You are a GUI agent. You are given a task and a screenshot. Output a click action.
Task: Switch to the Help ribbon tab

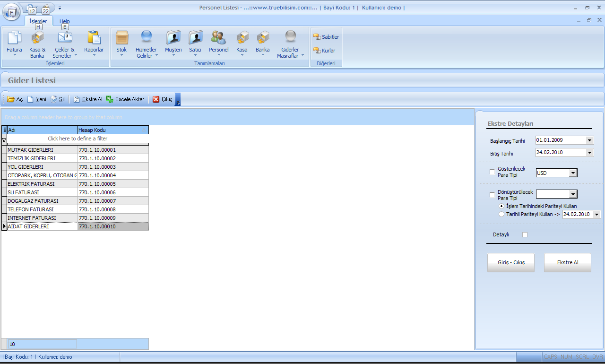tap(64, 21)
